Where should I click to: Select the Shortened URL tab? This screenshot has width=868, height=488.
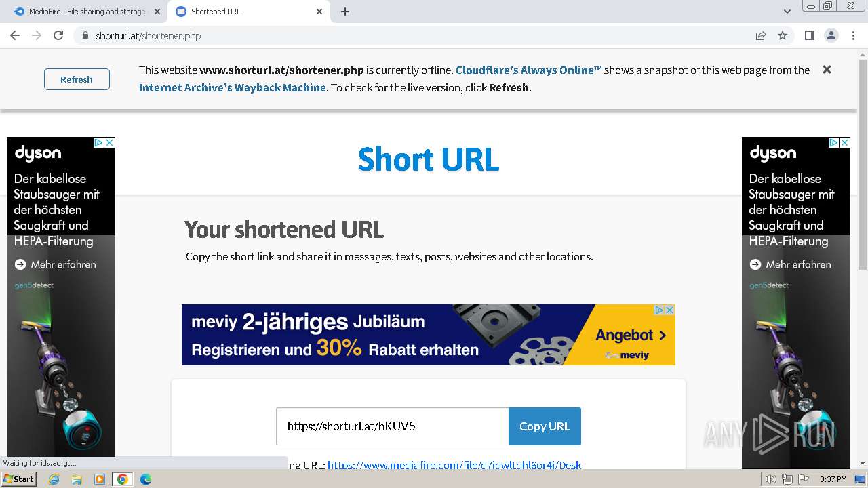[x=248, y=12]
